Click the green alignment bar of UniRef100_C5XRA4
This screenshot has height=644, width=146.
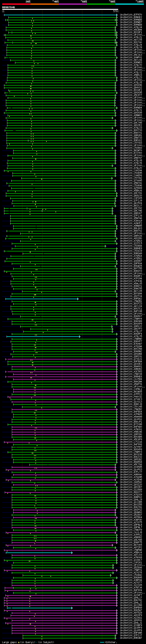[x=60, y=246]
